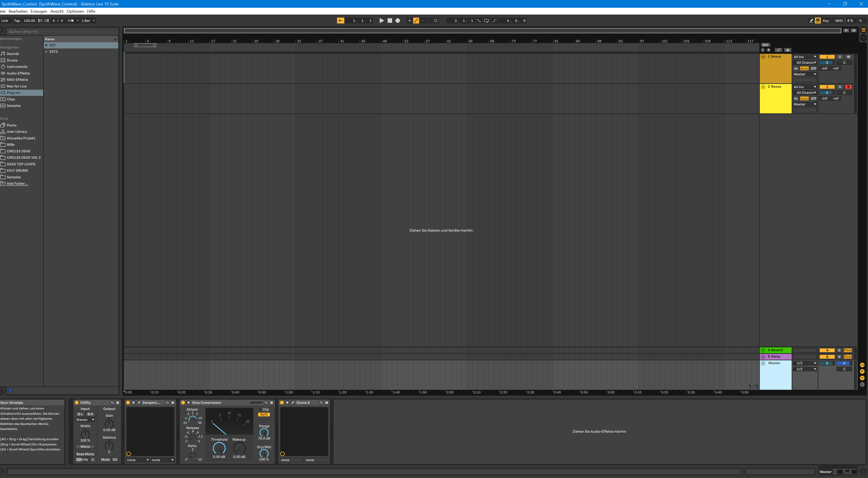Toggle the arrangement Loop switch
The width and height of the screenshot is (868, 478).
486,20
